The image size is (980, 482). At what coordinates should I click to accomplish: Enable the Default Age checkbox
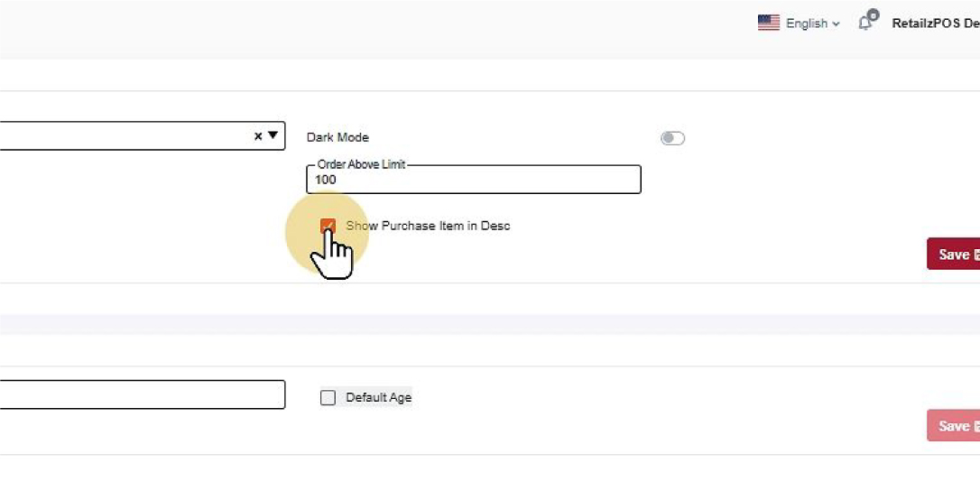(328, 397)
